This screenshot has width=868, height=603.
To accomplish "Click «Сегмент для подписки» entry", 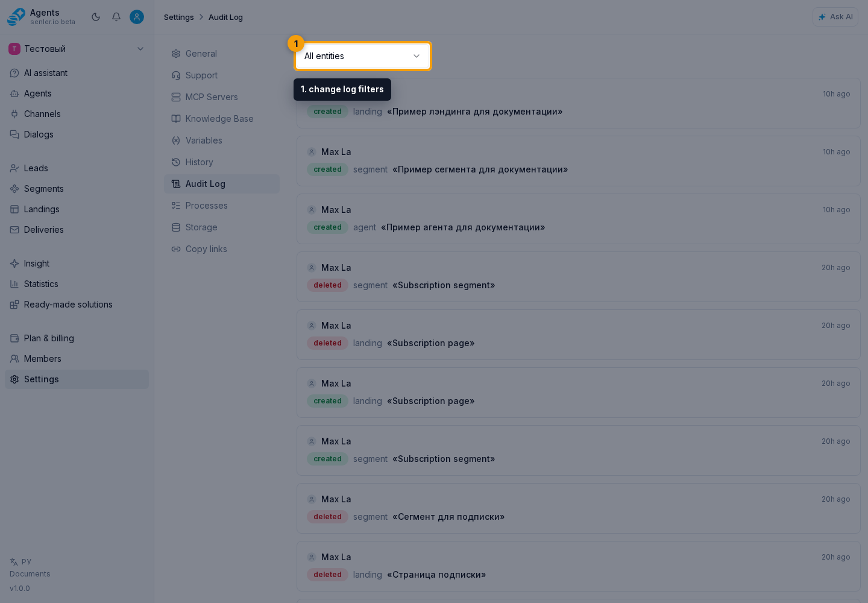I will point(579,508).
